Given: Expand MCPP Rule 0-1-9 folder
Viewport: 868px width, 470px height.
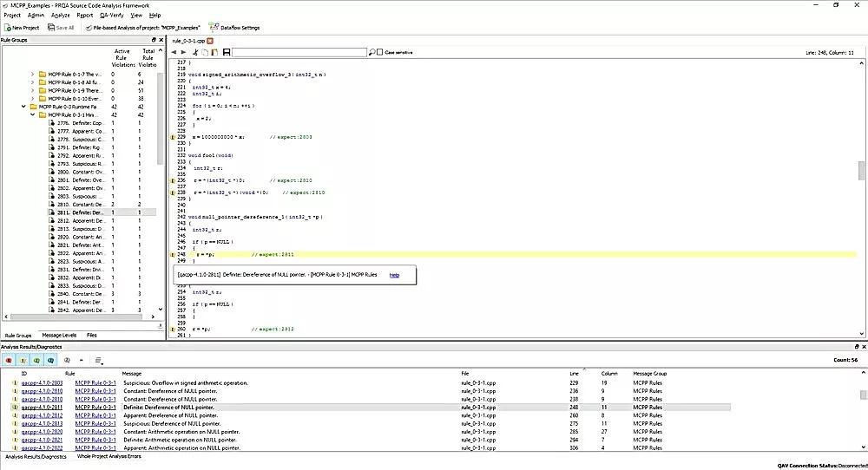Looking at the screenshot, I should [32, 90].
